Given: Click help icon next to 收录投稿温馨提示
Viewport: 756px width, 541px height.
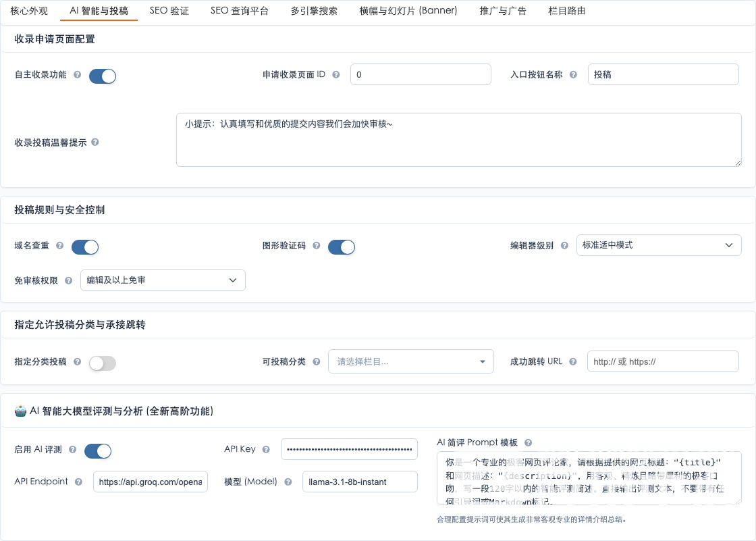Looking at the screenshot, I should click(95, 143).
